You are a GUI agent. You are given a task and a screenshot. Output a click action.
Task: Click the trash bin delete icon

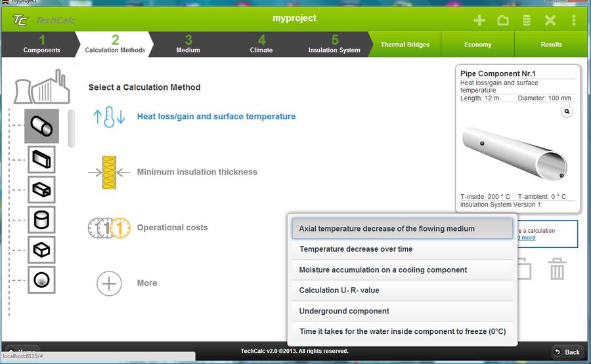point(557,269)
